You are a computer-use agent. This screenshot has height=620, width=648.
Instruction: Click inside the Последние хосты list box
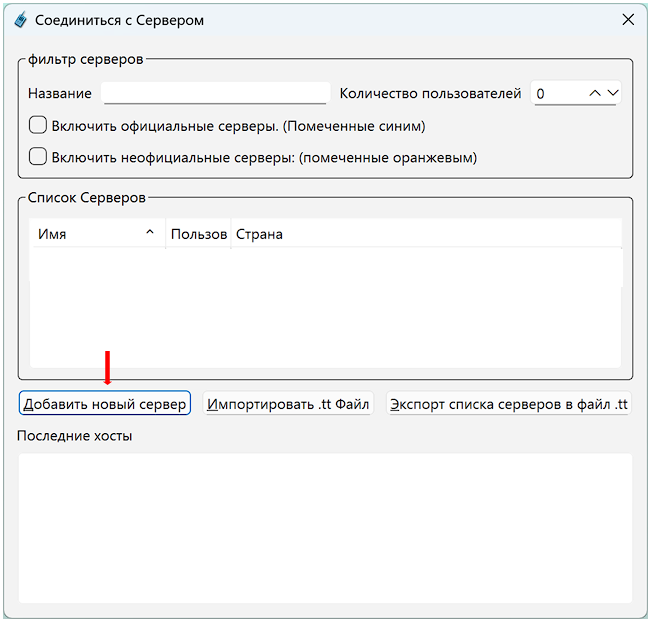click(x=325, y=528)
